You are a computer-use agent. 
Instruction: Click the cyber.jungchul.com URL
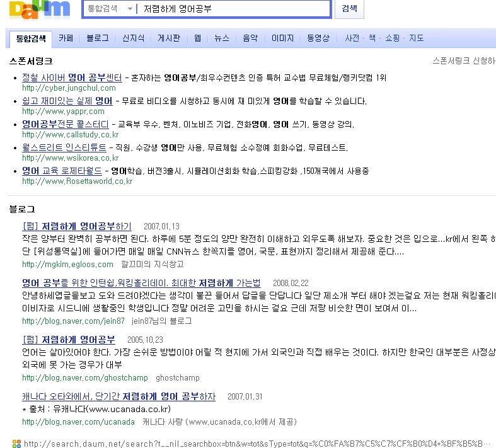(x=69, y=88)
